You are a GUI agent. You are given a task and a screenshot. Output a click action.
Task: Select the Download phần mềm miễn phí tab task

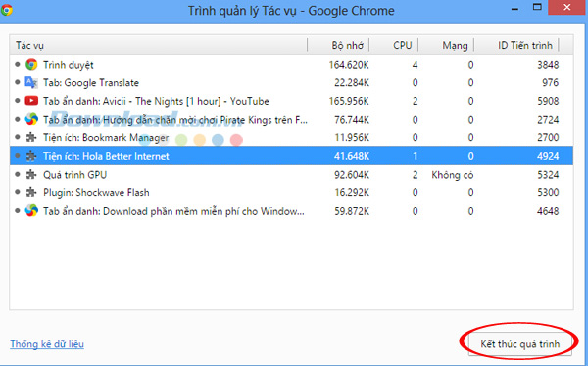tap(291, 211)
